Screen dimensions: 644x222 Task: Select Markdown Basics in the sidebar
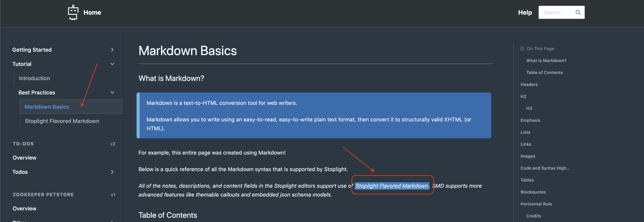[x=47, y=107]
